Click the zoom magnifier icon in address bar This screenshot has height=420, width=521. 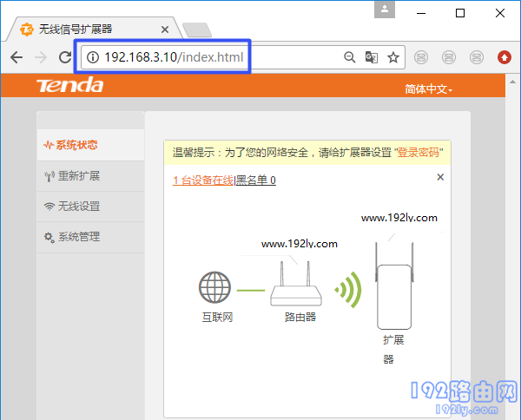(x=350, y=57)
